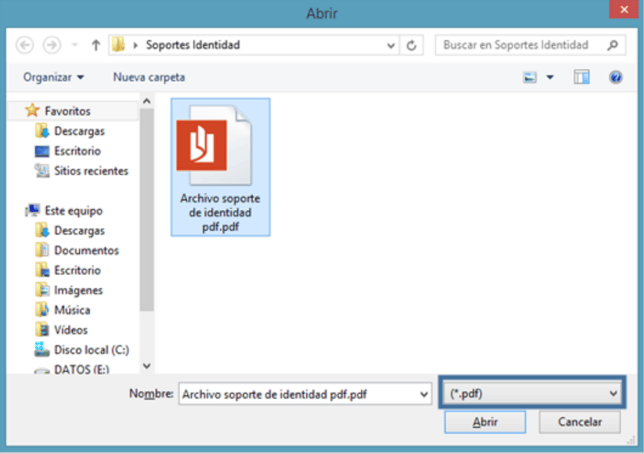644x454 pixels.
Task: Open the Nombre filename history dropdown arrow
Action: (x=422, y=394)
